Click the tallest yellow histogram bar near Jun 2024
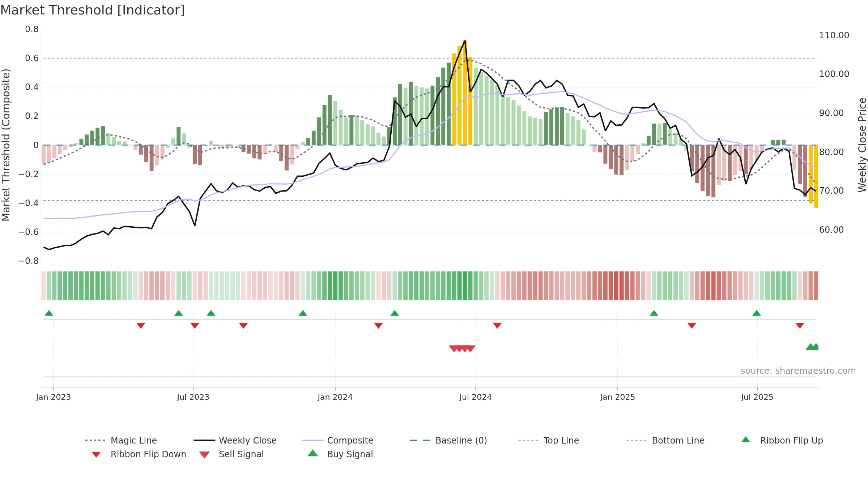Screen dimensions: 868x488 pyautogui.click(x=465, y=92)
